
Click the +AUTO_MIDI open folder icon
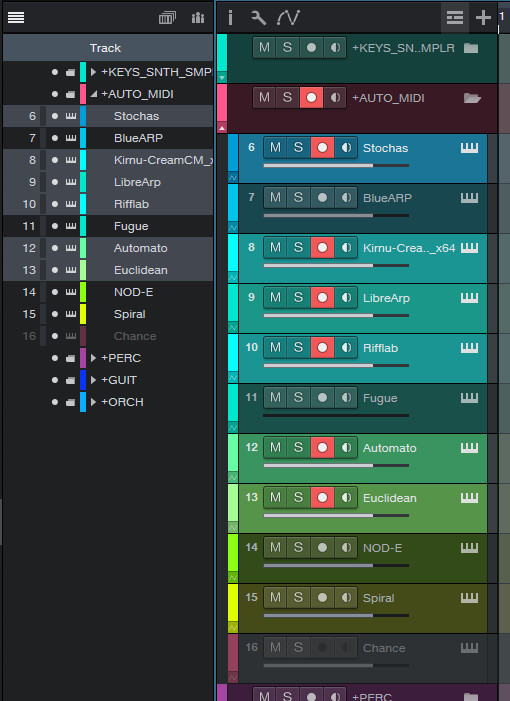click(472, 98)
